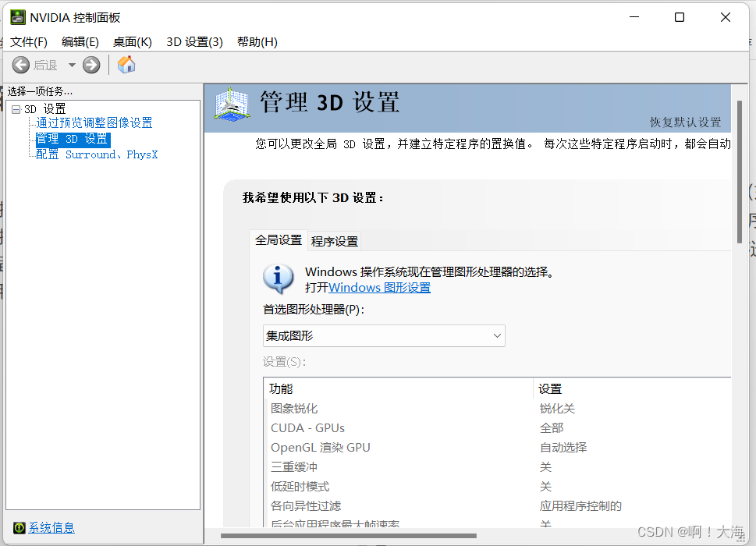Click the 锐化关 setting value
Viewport: 756px width, 546px height.
pos(557,409)
